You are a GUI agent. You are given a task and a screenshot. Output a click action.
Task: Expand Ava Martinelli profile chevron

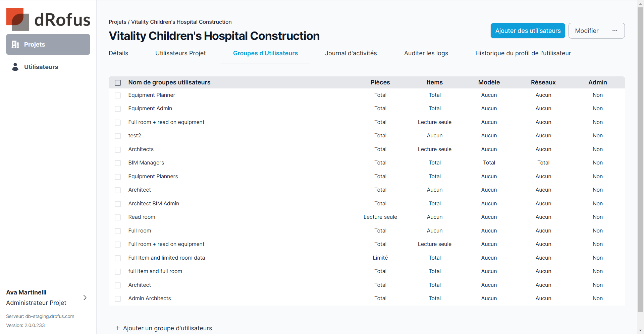pyautogui.click(x=85, y=297)
